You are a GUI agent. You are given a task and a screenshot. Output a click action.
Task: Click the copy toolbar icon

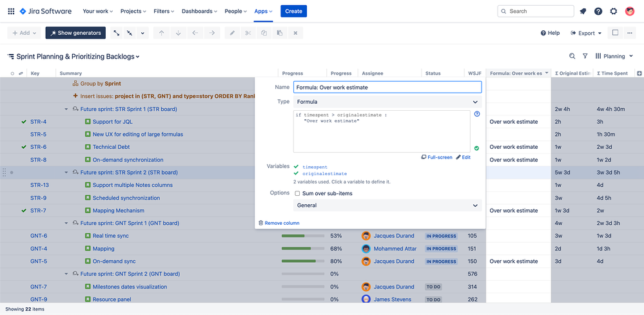point(264,33)
